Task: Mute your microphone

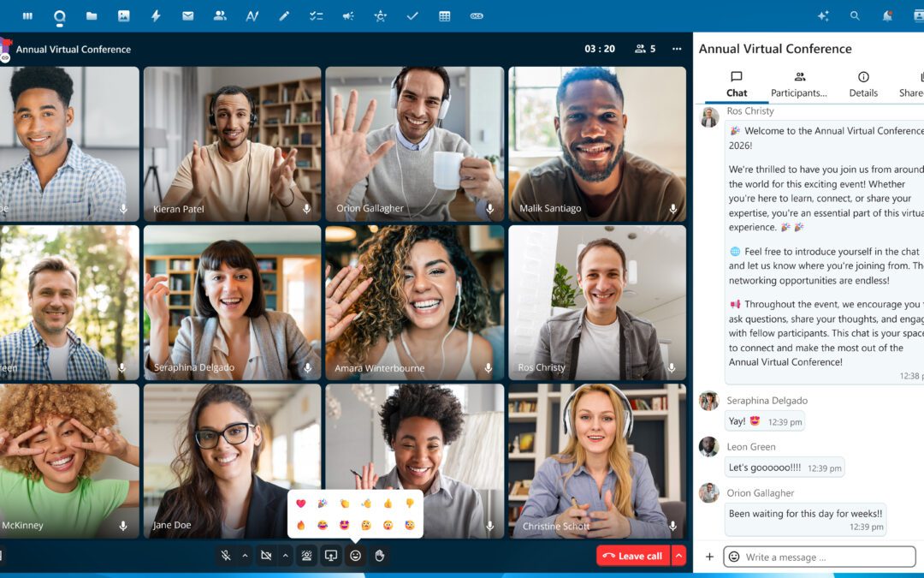Action: tap(226, 555)
